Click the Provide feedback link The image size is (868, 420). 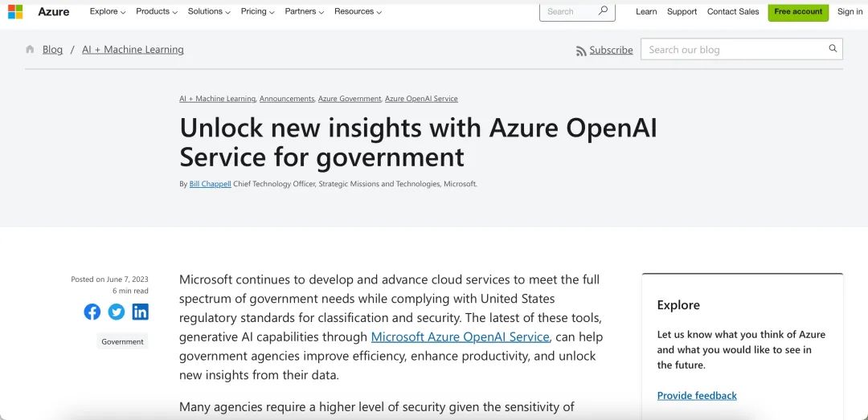pyautogui.click(x=697, y=395)
